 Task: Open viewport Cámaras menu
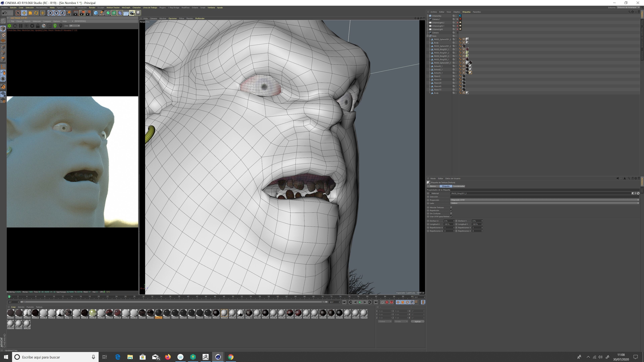tap(153, 18)
